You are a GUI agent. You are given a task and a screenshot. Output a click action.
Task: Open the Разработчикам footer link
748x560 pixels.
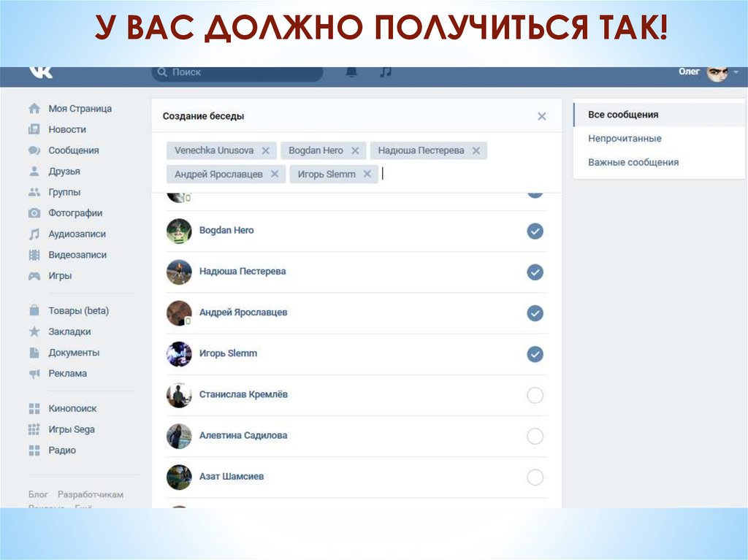[91, 494]
